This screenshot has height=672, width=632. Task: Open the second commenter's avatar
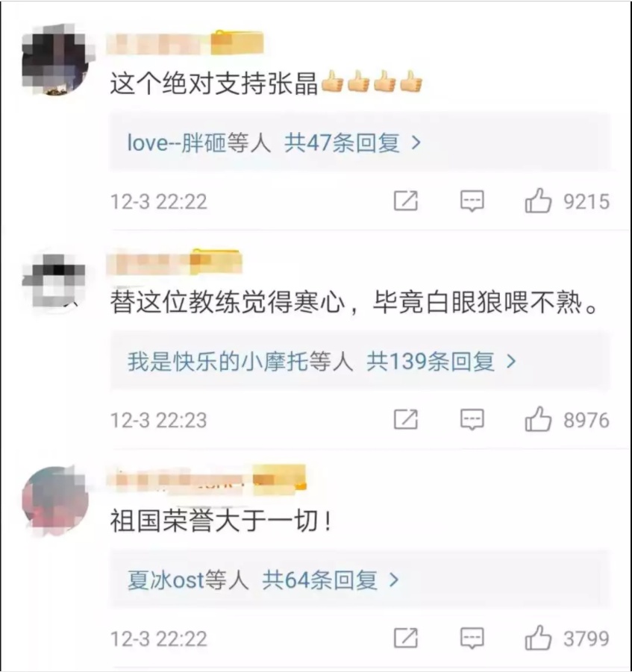pos(55,280)
